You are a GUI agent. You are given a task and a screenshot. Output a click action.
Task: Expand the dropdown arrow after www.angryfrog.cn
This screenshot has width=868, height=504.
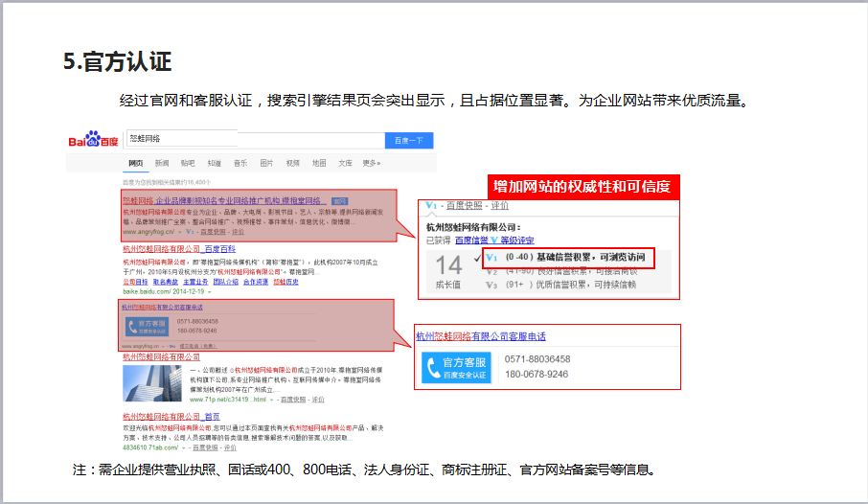click(180, 232)
